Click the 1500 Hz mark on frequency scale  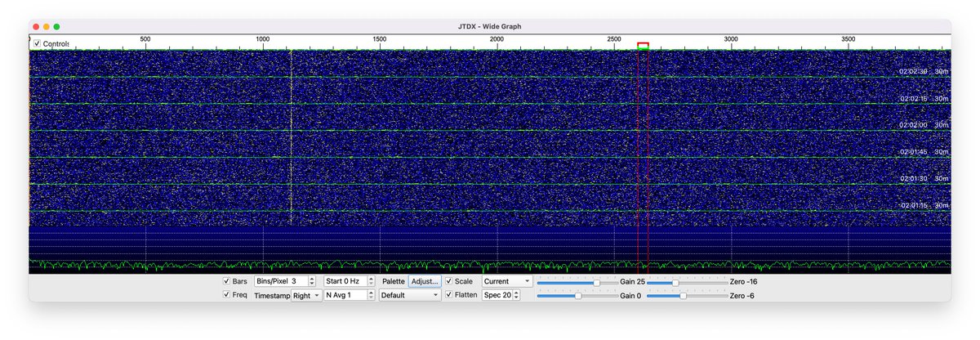click(380, 39)
